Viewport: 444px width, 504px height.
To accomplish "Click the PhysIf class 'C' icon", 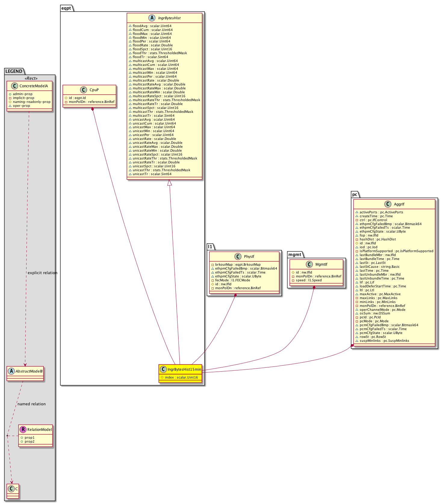I will 238,257.
